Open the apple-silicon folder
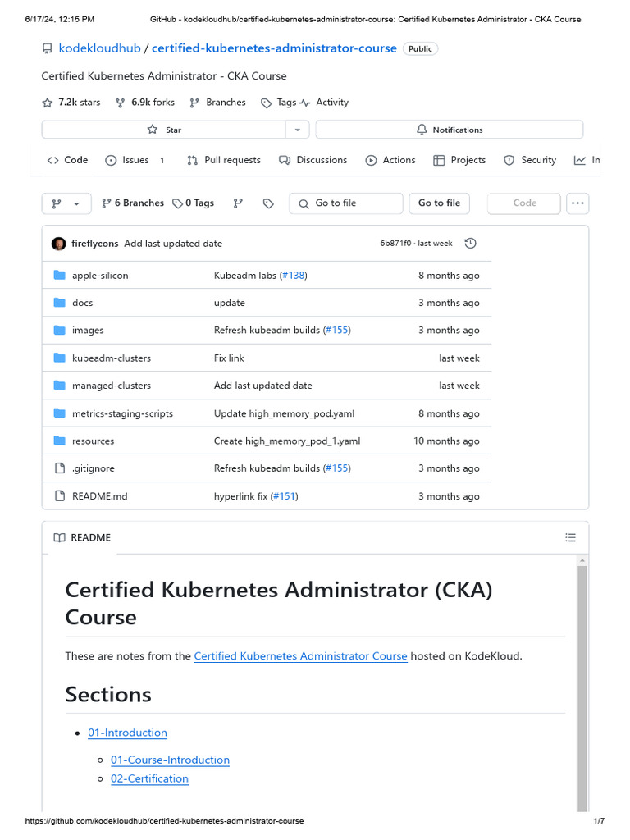The width and height of the screenshot is (630, 840). click(x=100, y=276)
